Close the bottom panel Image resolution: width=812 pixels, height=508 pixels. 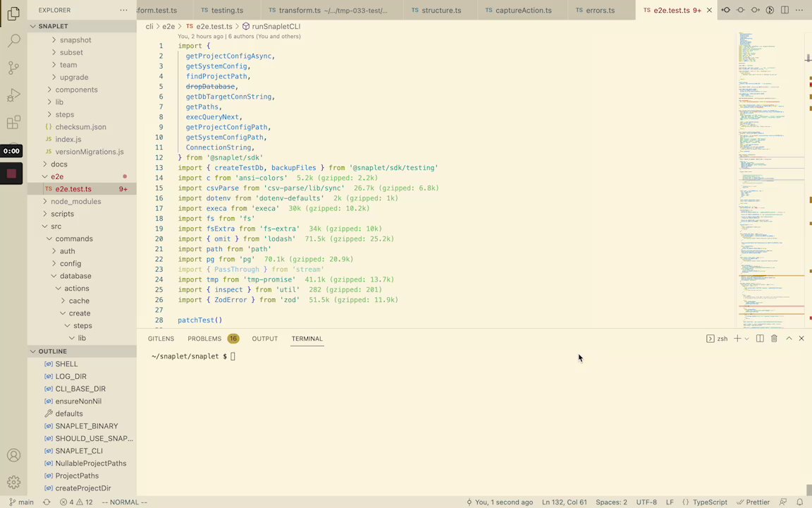click(801, 339)
